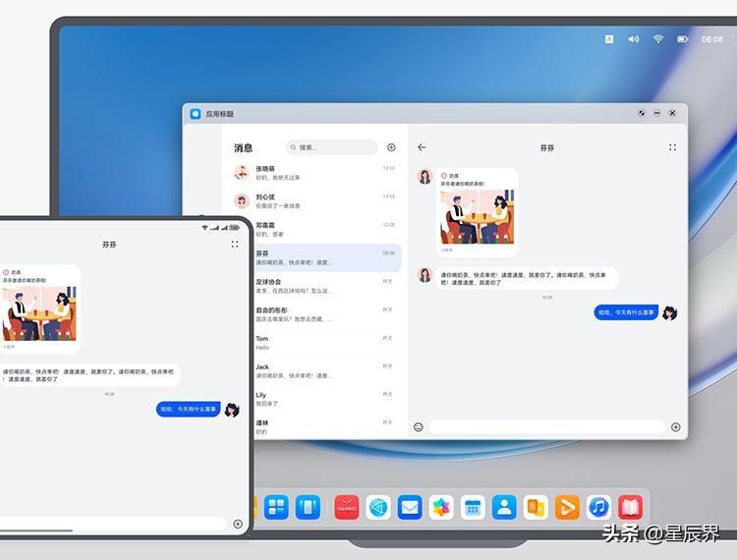Click the Wi-Fi icon in the status bar
Image resolution: width=737 pixels, height=560 pixels.
(x=658, y=39)
